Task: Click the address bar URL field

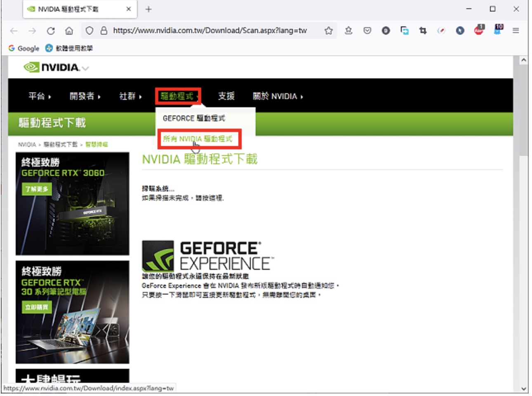Action: 210,31
